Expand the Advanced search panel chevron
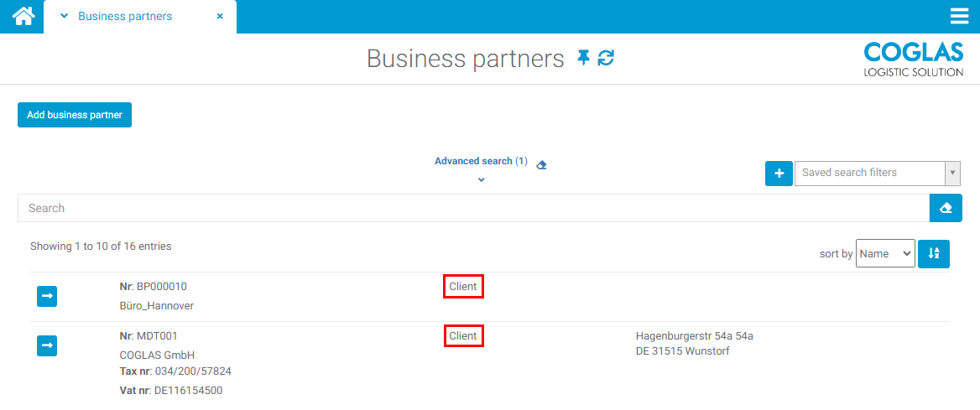Viewport: 980px width, 410px height. (x=481, y=179)
